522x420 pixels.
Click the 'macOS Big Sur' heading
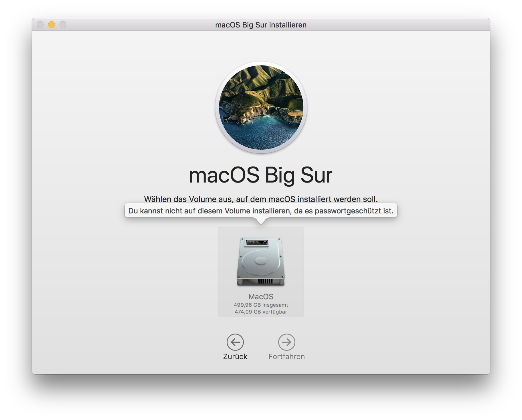click(x=261, y=175)
